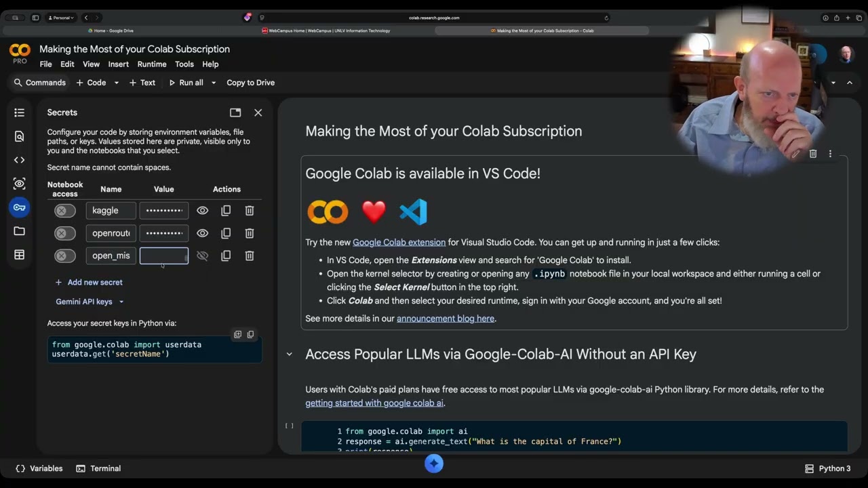
Task: Close the Secrets panel
Action: point(258,113)
